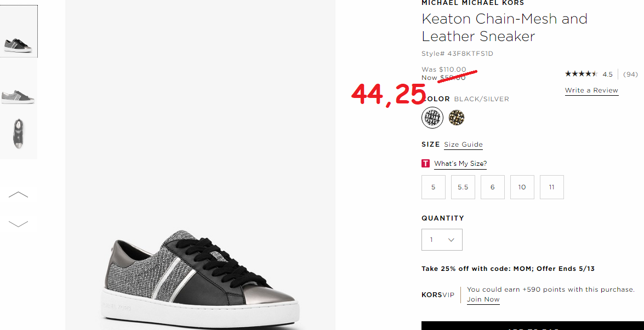
Task: Click the star rating icons
Action: pyautogui.click(x=581, y=74)
